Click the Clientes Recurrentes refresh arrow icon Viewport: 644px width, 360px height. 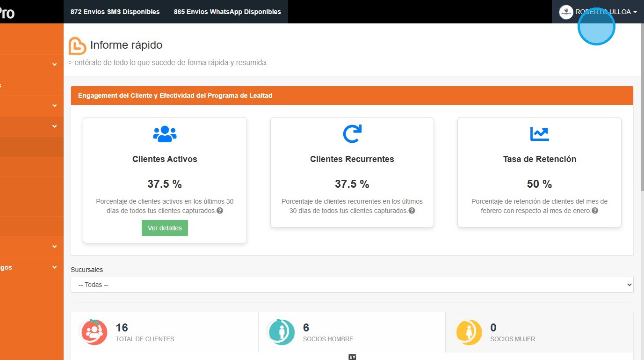click(x=352, y=134)
